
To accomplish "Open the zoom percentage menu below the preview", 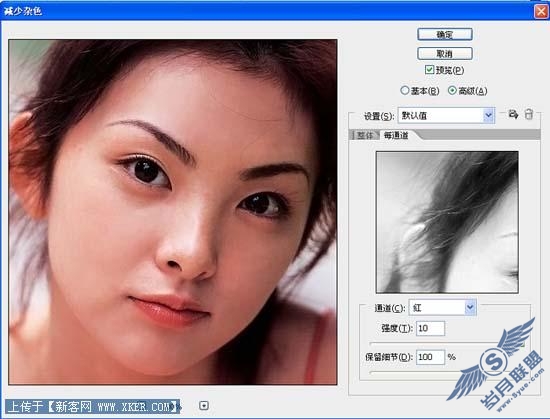I will [x=204, y=406].
